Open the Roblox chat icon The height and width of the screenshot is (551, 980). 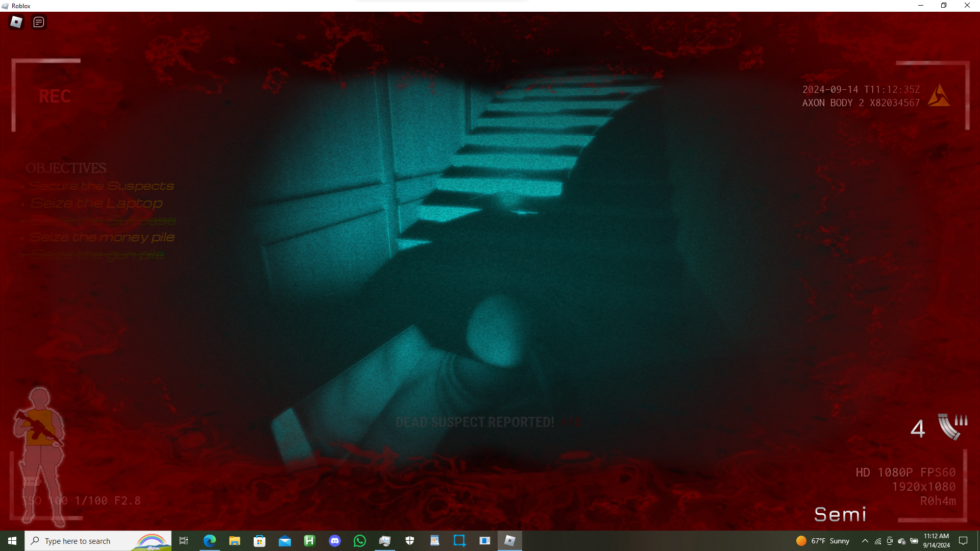(x=39, y=22)
